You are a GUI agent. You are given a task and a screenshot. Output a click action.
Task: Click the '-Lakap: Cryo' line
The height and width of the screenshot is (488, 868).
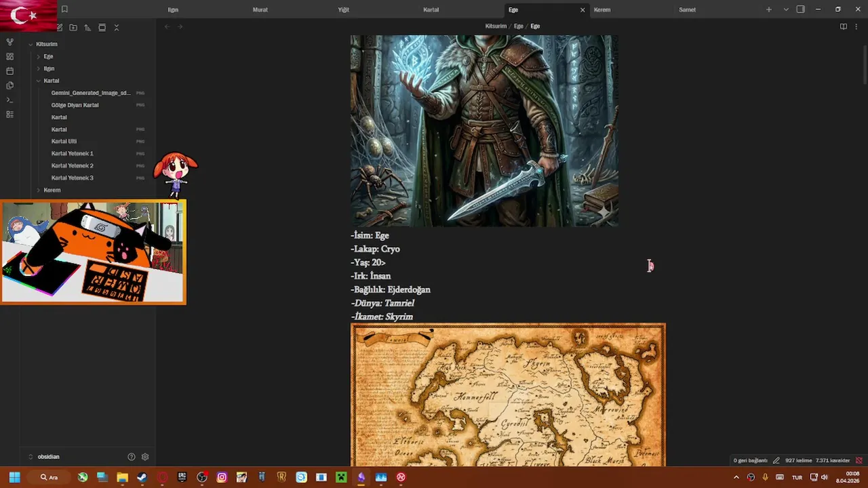[375, 249]
